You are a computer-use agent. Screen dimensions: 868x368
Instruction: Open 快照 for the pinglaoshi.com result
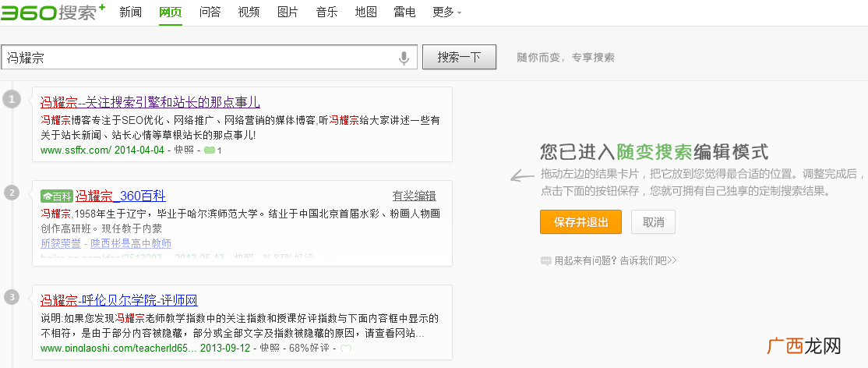(270, 349)
